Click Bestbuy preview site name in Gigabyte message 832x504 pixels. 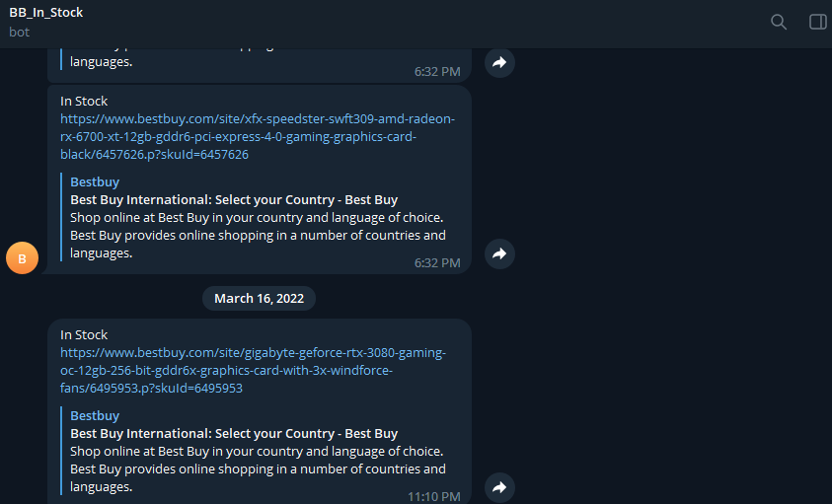click(95, 416)
